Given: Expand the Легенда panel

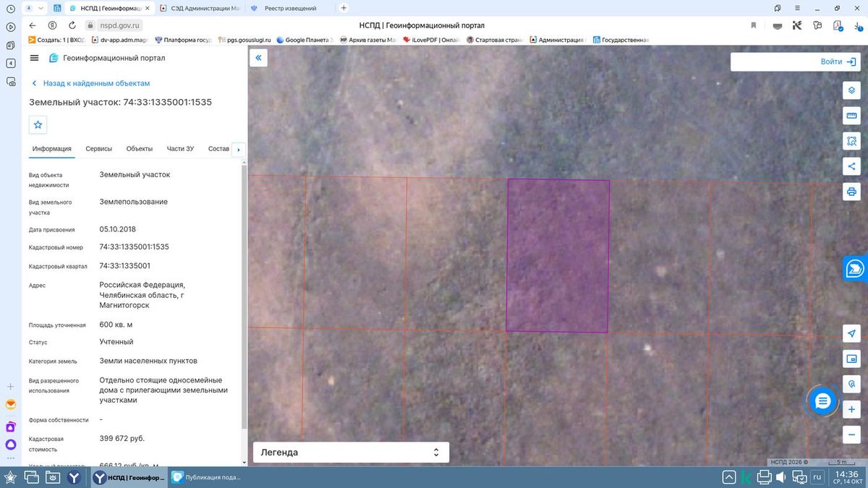Looking at the screenshot, I should [351, 453].
